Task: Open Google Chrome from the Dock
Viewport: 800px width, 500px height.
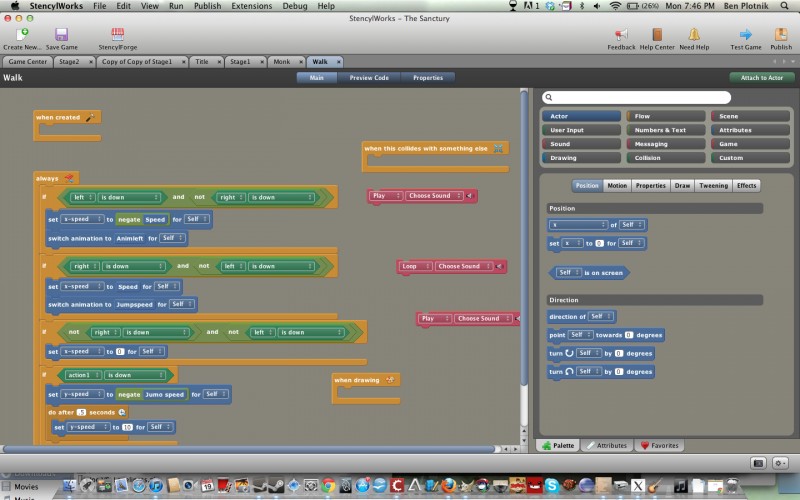Action: pos(328,485)
